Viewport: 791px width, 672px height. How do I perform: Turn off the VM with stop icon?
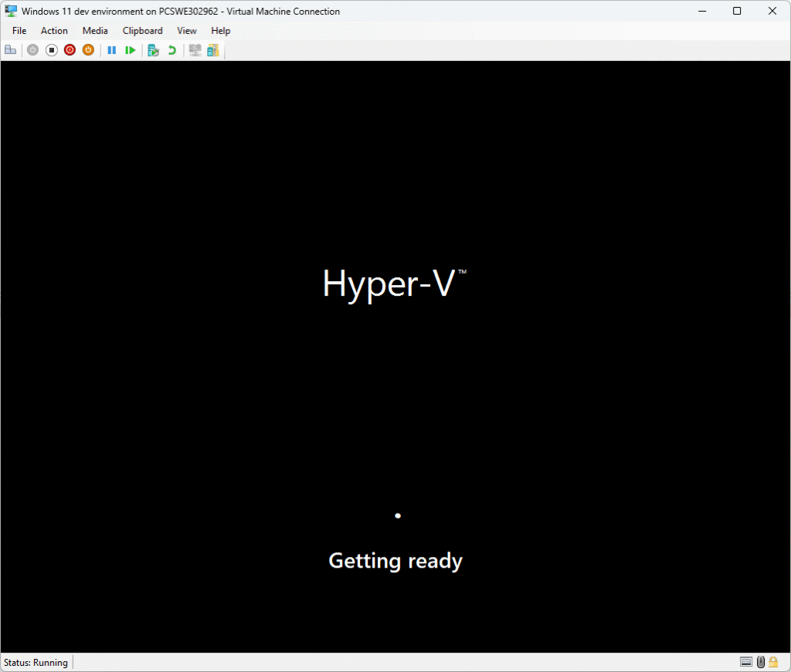(52, 50)
